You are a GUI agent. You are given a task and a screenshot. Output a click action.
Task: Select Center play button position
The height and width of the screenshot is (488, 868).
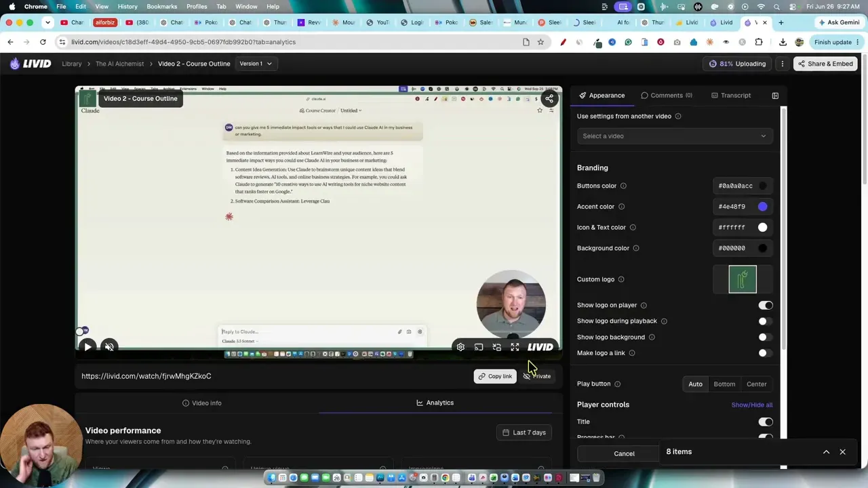757,384
